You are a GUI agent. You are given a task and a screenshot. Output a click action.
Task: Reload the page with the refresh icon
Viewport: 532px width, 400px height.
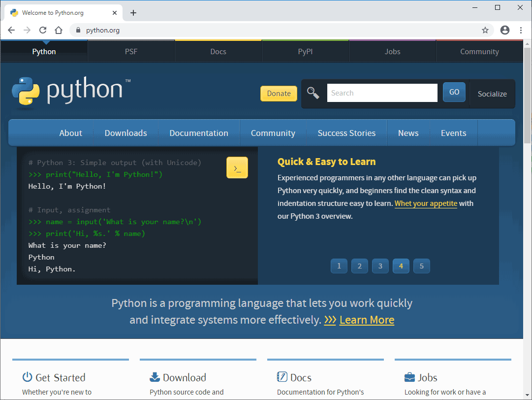tap(43, 30)
